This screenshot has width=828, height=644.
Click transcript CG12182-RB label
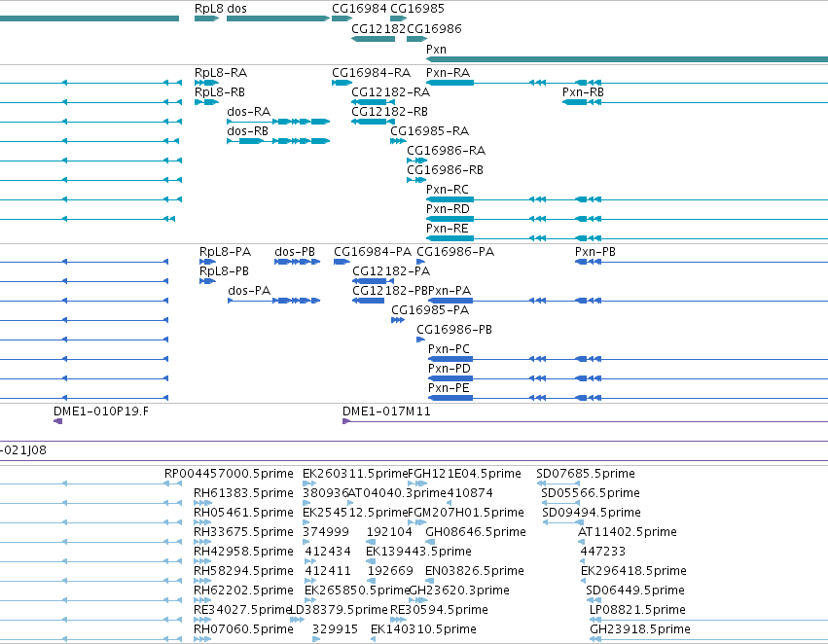coord(390,111)
